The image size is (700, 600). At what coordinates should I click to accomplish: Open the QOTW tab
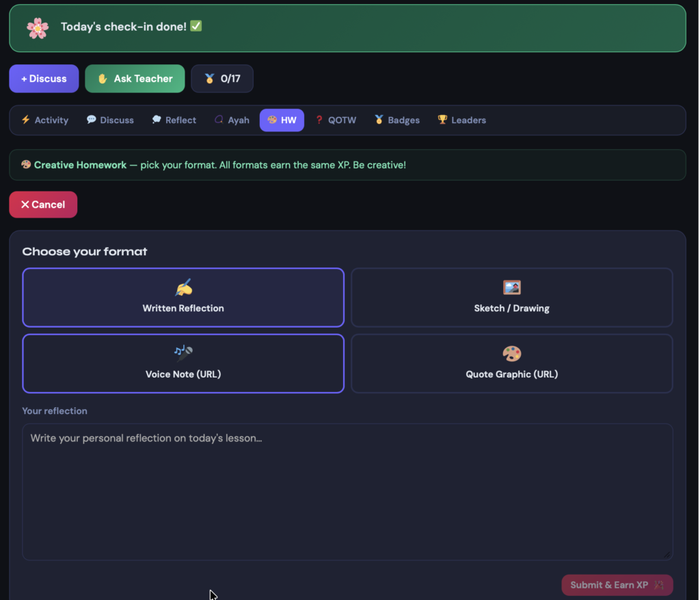pyautogui.click(x=336, y=120)
